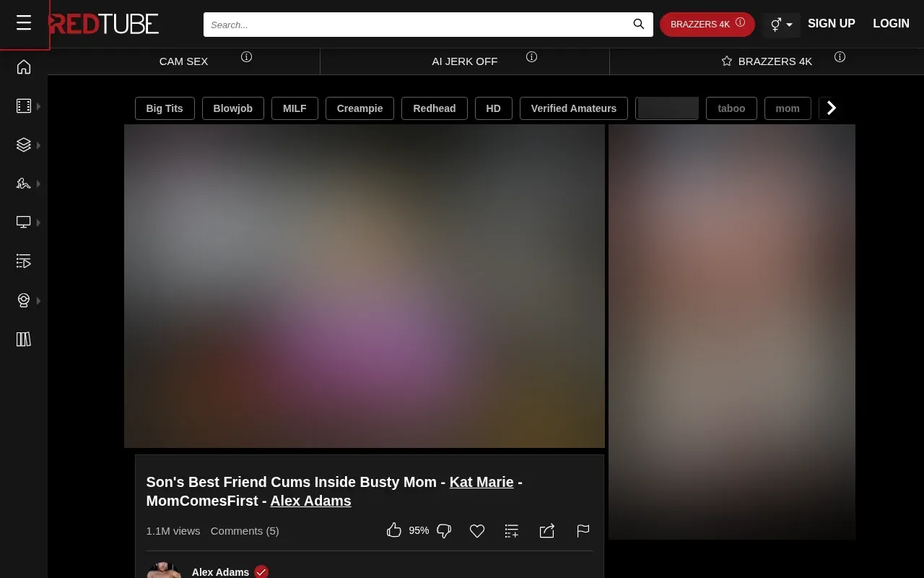
Task: Expand the arrow beside the stacked-layers icon
Action: coord(38,145)
